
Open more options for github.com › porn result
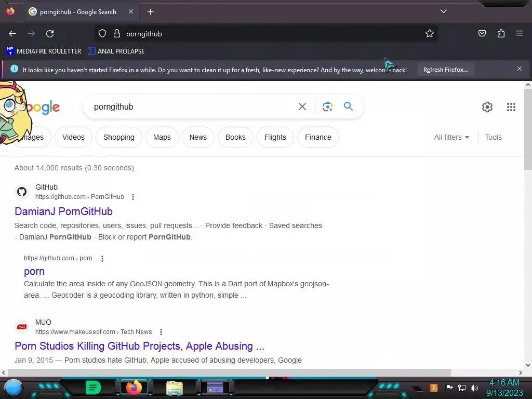click(102, 259)
